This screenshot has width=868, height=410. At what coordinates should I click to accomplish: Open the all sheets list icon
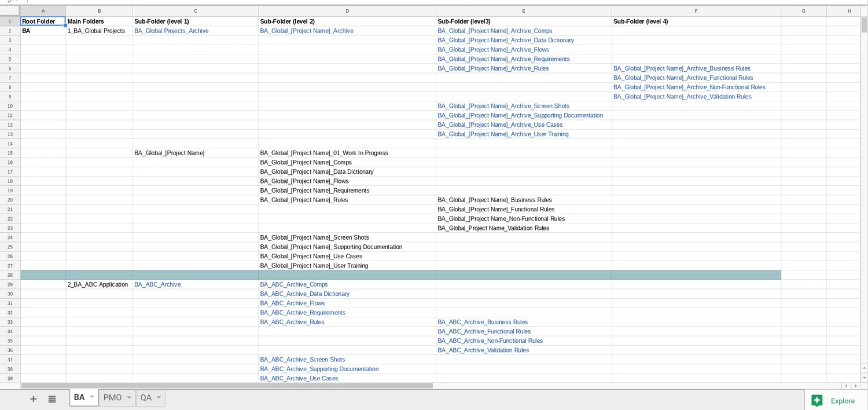click(x=52, y=398)
